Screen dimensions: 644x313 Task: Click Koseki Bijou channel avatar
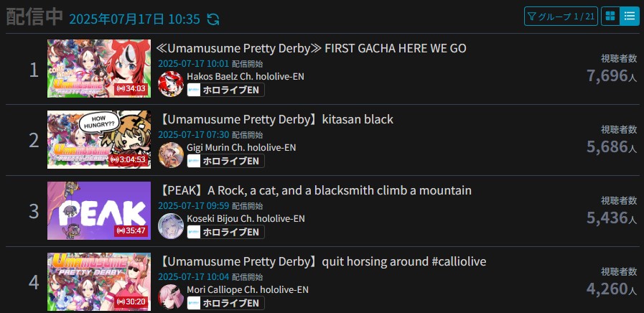click(x=171, y=226)
